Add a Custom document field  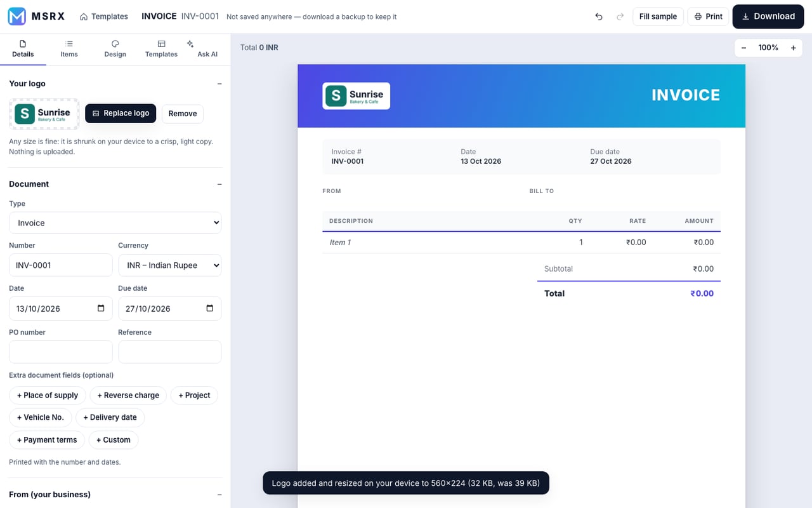pyautogui.click(x=114, y=439)
